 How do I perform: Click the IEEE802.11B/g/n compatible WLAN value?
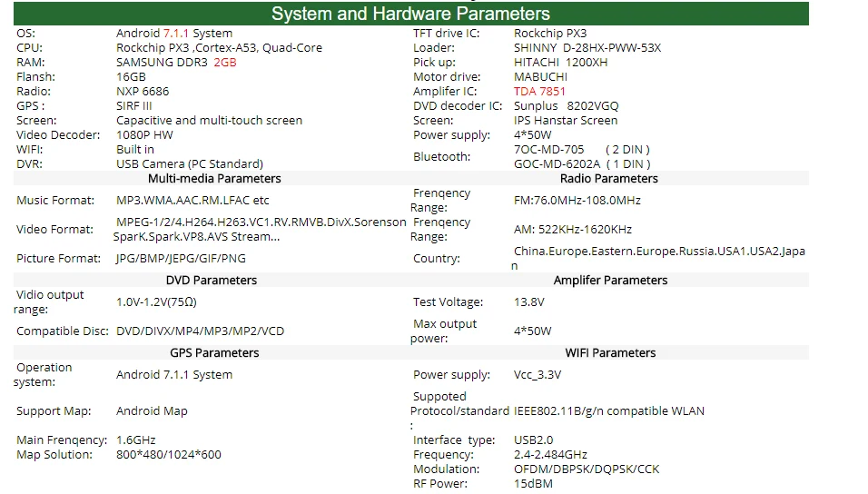click(x=609, y=411)
